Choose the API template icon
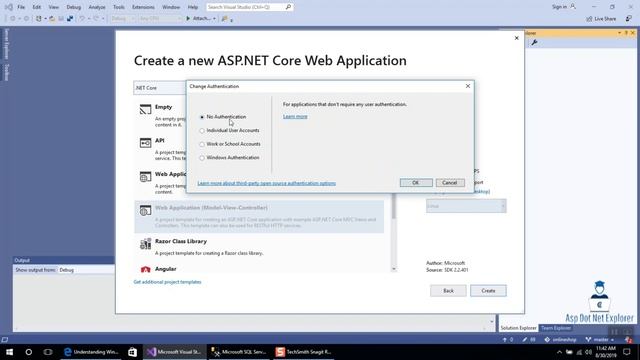The image size is (640, 360). tap(145, 143)
